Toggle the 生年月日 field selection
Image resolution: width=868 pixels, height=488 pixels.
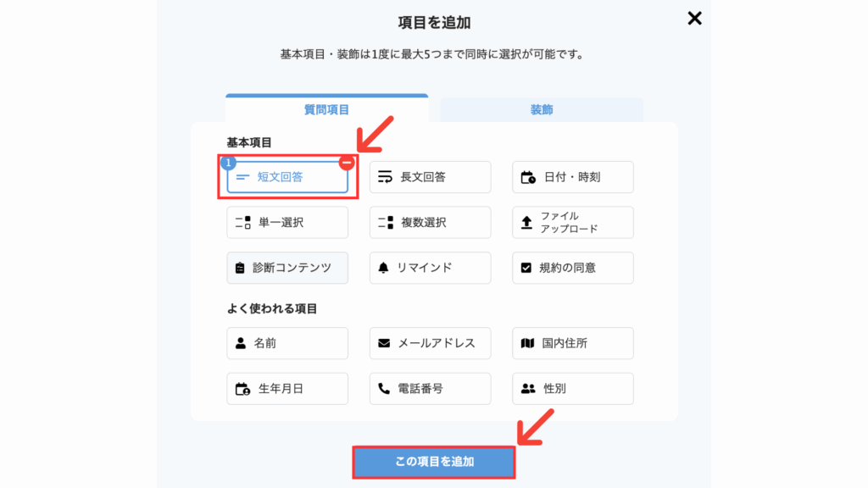(287, 388)
